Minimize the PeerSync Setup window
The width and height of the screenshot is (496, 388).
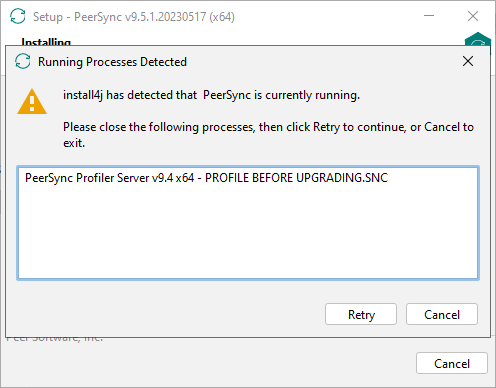pyautogui.click(x=429, y=16)
